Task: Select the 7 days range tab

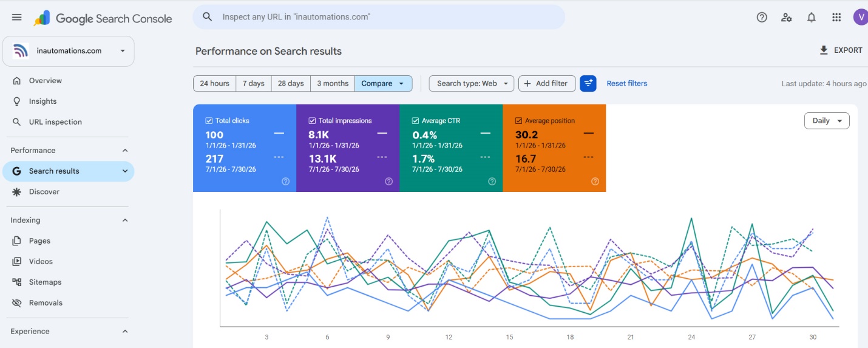Action: [x=254, y=83]
